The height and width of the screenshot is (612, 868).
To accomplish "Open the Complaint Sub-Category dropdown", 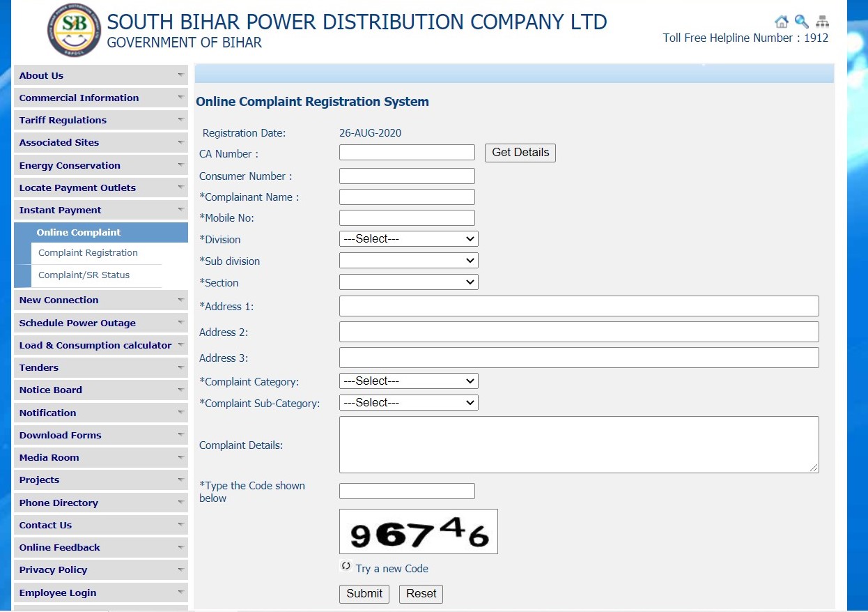I will (409, 403).
